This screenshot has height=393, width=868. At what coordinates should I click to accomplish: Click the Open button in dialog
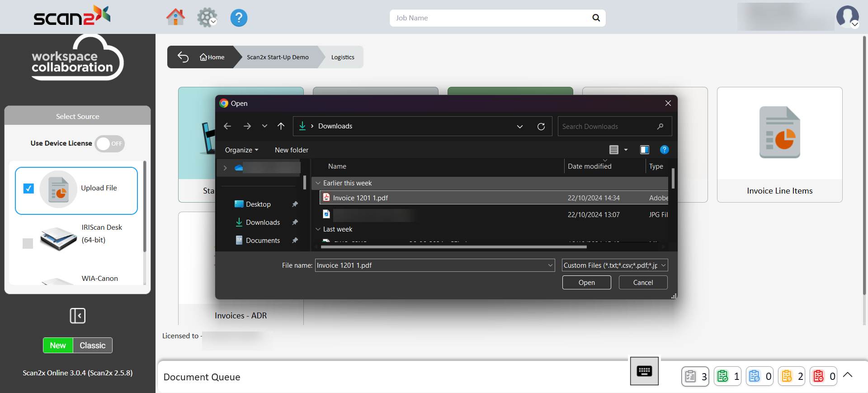[x=586, y=283]
